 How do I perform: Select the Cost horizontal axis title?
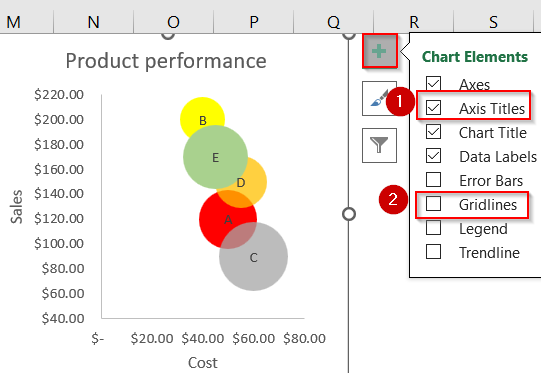coord(203,363)
